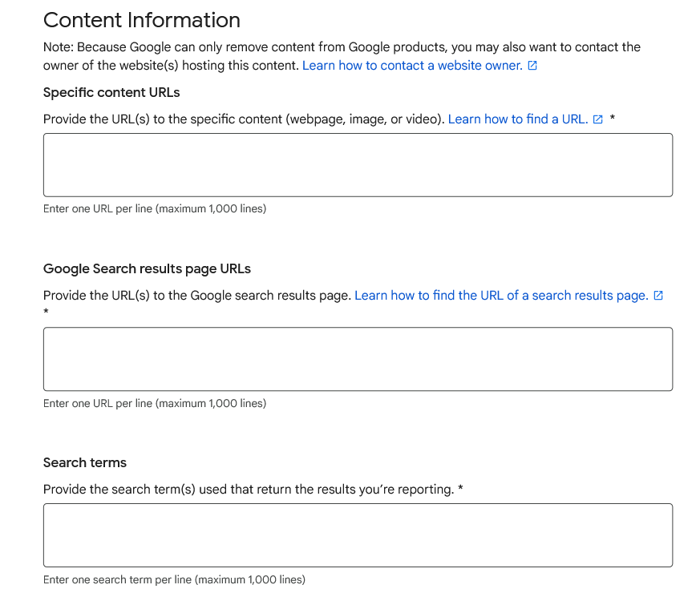Click the "Google Search results page URLs" heading
Viewport: 700px width, 609px height.
click(147, 268)
